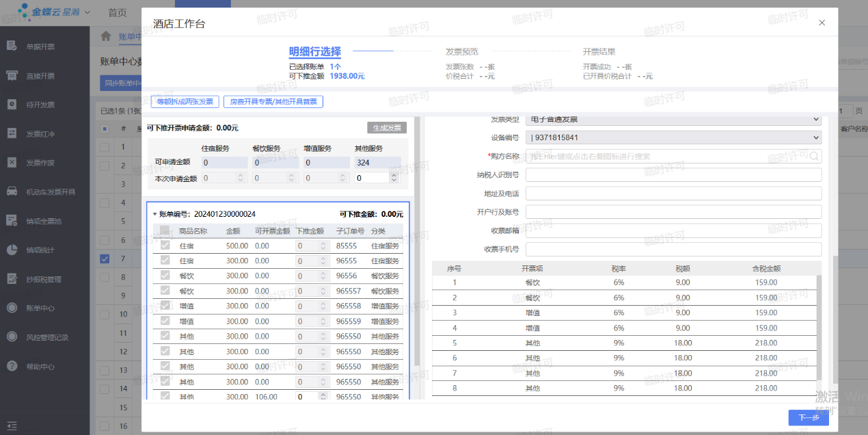
Task: Open 发票作废 sidebar icon
Action: pyautogui.click(x=12, y=162)
